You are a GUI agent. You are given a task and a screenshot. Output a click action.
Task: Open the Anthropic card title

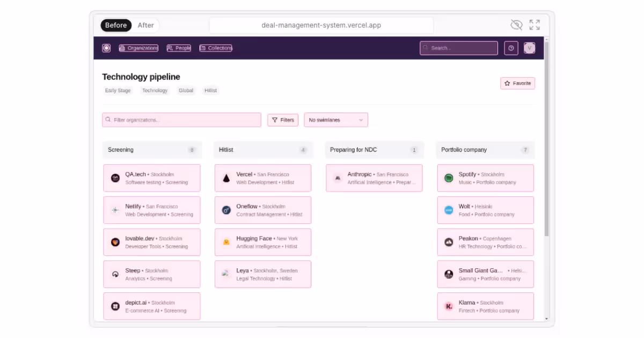360,174
